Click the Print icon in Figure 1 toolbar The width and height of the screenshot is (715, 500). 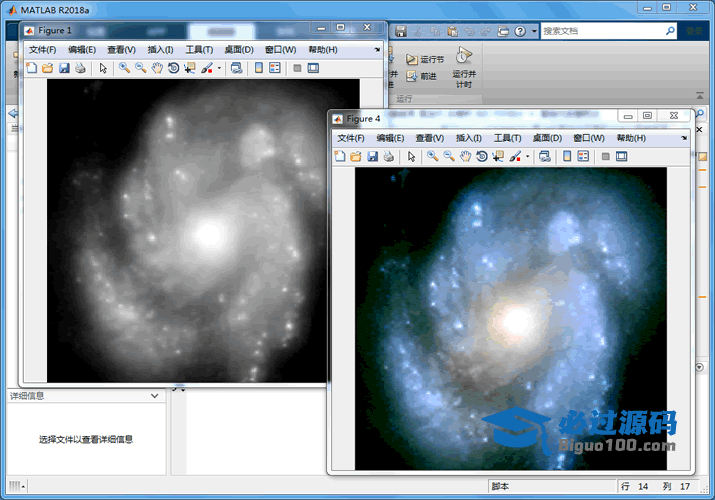[x=80, y=68]
